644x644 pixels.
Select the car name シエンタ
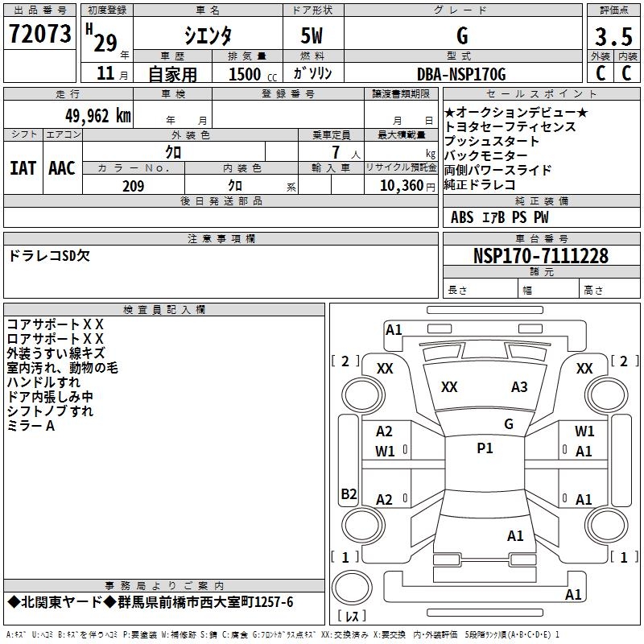tap(208, 35)
